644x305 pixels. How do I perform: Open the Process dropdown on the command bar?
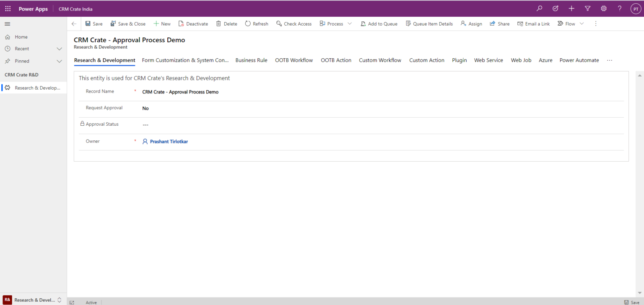350,23
